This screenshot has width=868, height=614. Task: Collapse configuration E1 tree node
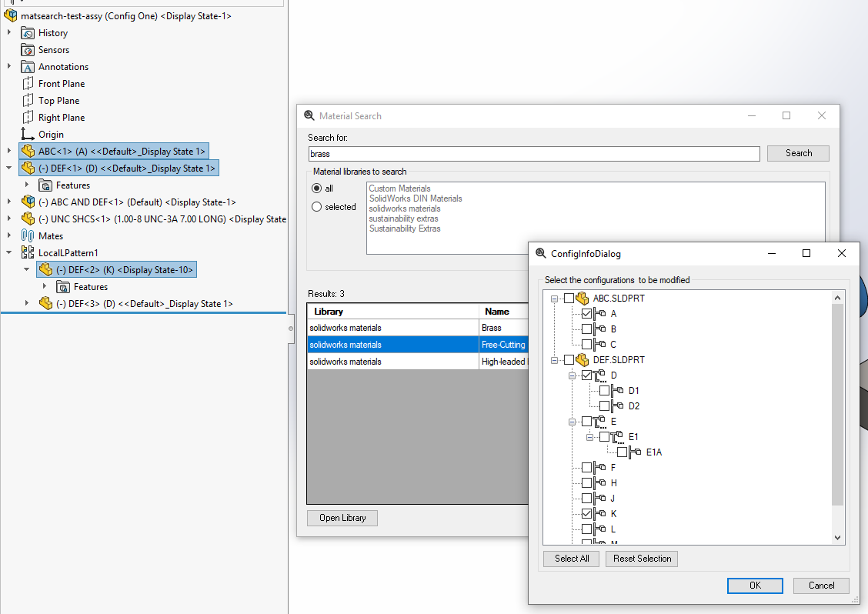click(x=589, y=437)
